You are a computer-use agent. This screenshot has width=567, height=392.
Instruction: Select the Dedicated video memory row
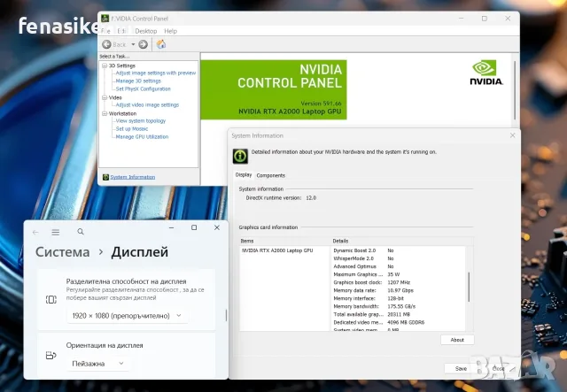398,322
